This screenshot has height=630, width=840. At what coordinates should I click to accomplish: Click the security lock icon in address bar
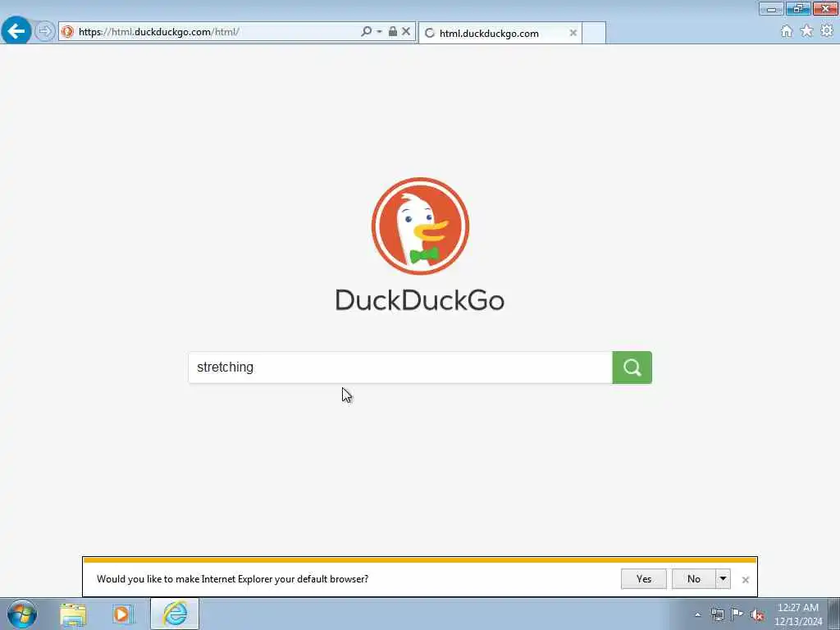click(393, 32)
